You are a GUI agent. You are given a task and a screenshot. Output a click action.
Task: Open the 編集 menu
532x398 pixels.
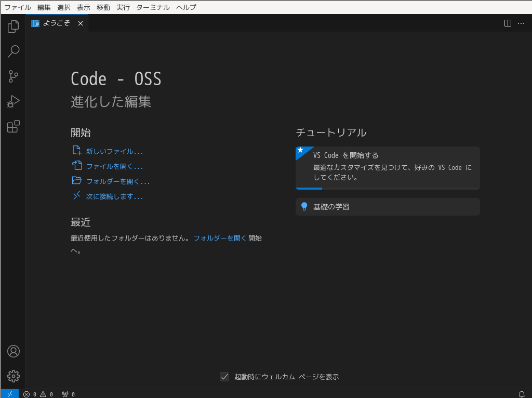pos(44,7)
